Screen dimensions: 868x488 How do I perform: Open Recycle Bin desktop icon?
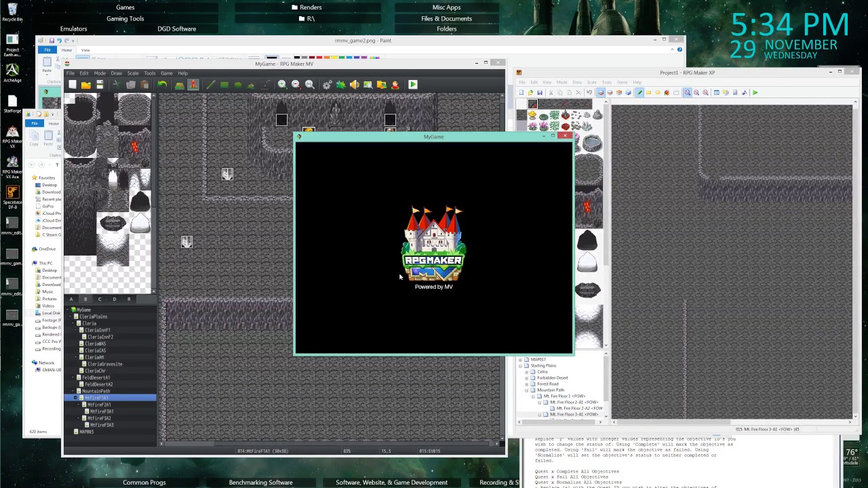pyautogui.click(x=12, y=12)
